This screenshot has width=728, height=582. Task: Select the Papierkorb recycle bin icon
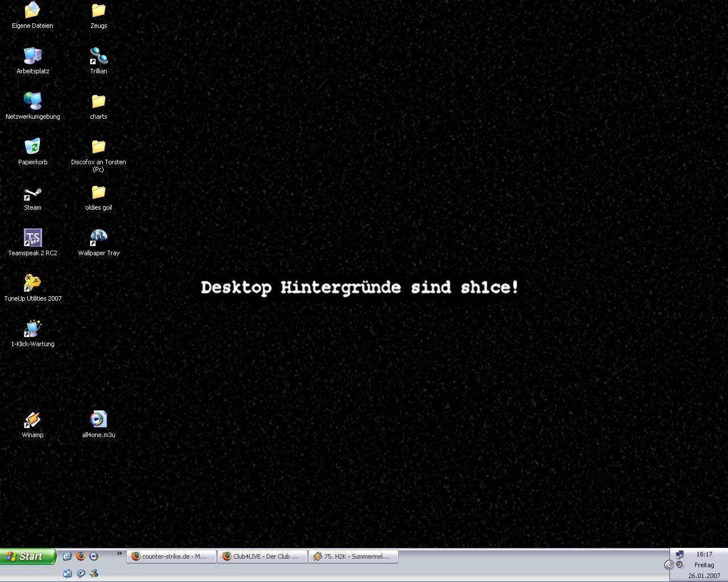point(32,147)
